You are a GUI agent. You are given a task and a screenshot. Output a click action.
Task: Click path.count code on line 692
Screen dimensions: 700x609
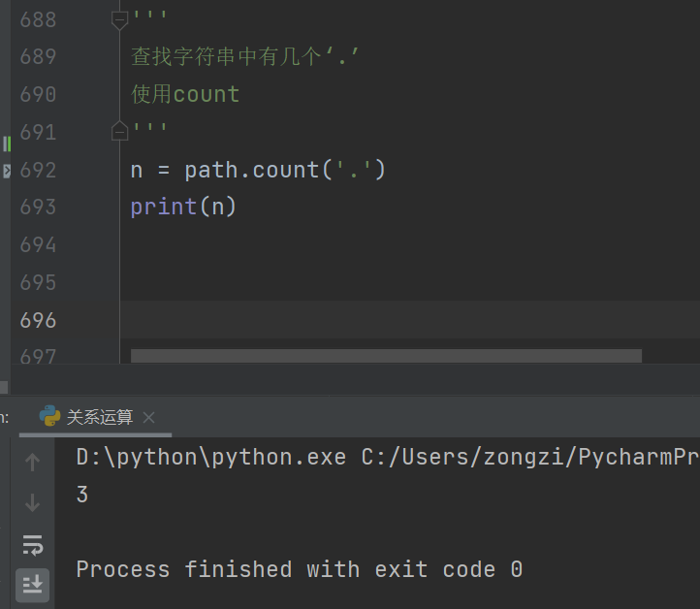pyautogui.click(x=252, y=170)
